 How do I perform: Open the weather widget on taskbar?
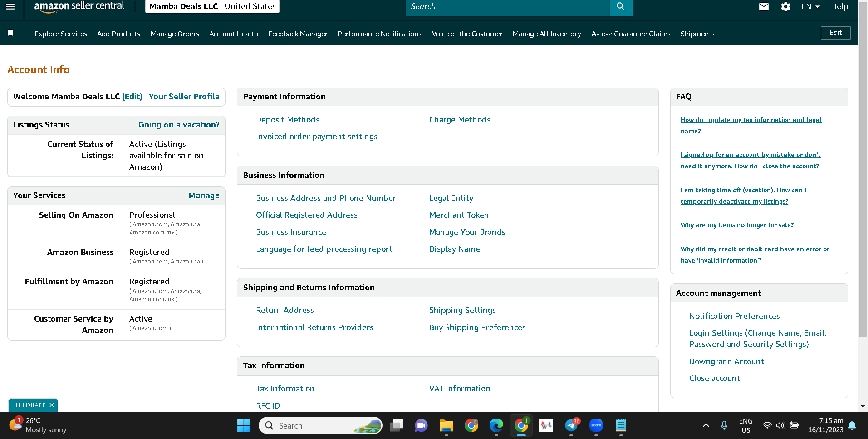38,425
